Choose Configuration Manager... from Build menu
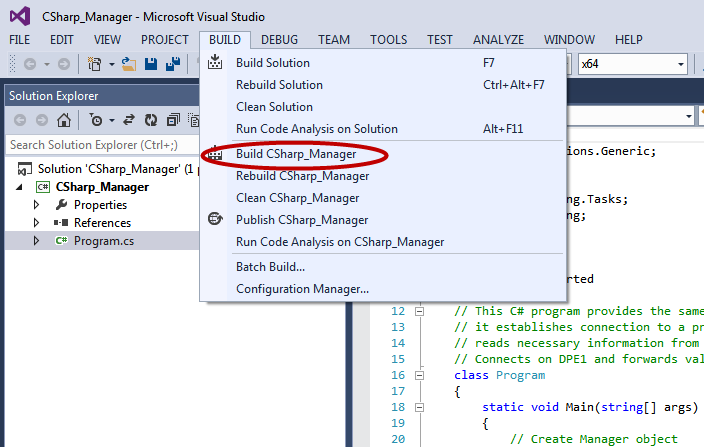 point(302,289)
